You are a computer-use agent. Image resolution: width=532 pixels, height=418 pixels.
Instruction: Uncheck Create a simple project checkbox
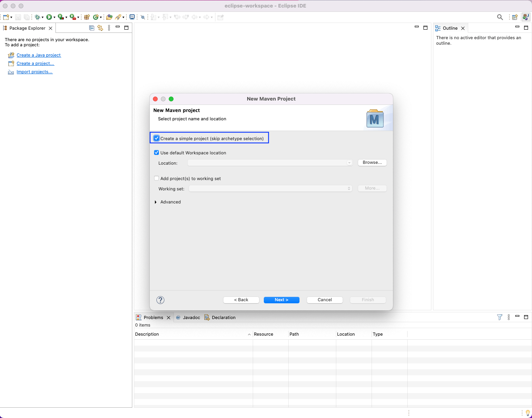coord(156,139)
